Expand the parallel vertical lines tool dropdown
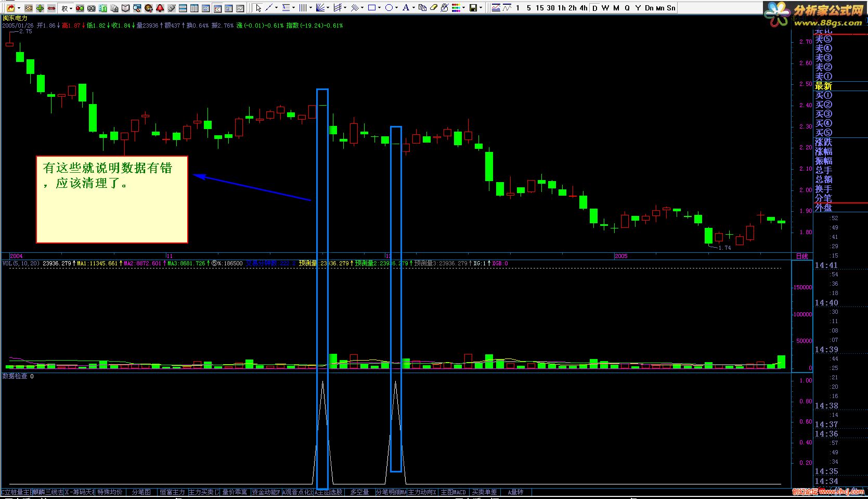Screen dimensions: 868x499 pyautogui.click(x=310, y=8)
